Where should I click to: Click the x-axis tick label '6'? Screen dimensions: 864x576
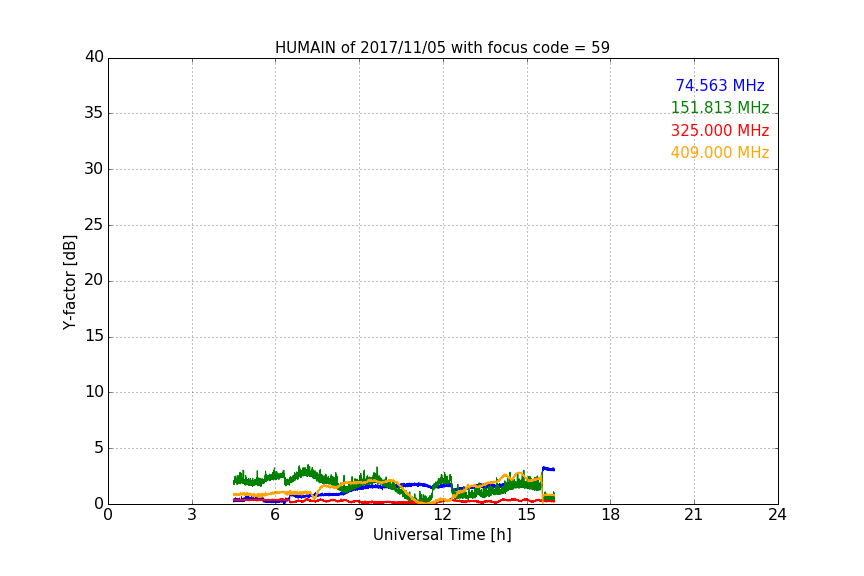point(275,515)
